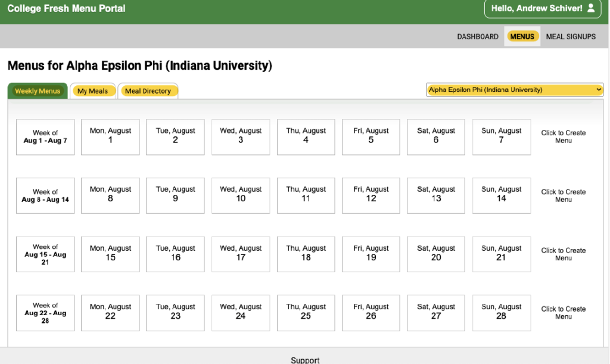The image size is (610, 364).
Task: Select Tue, August 16 day box
Action: 175,254
